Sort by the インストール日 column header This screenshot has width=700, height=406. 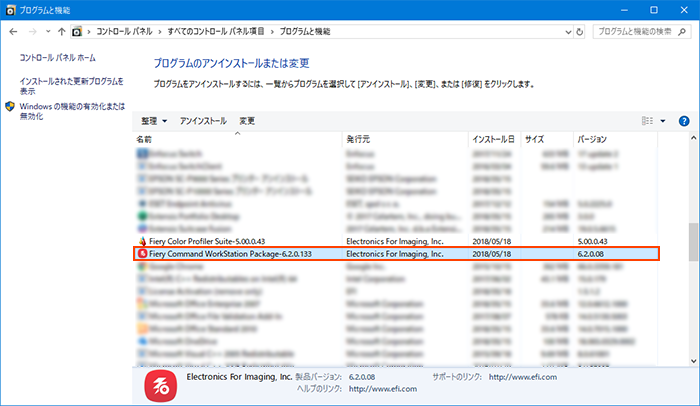495,139
